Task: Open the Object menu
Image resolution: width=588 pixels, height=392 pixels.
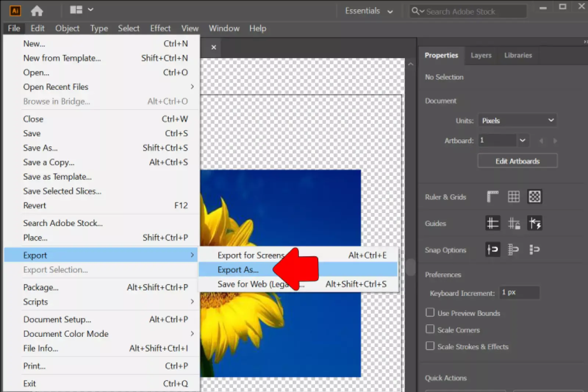Action: (67, 28)
